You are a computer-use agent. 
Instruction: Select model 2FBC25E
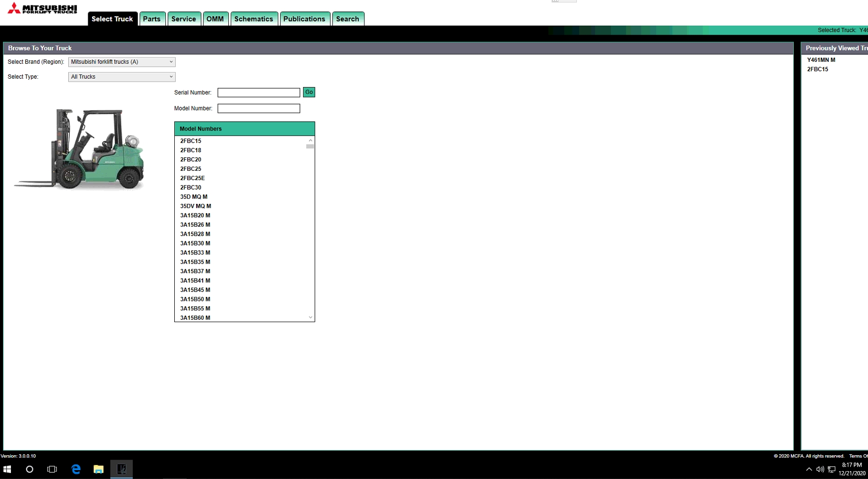click(x=192, y=178)
